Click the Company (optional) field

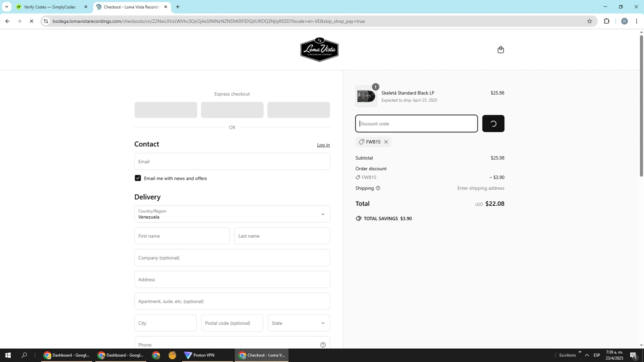(232, 258)
